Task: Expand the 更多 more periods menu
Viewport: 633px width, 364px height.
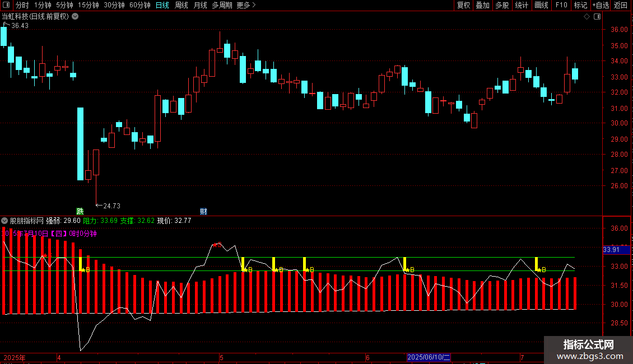Action: point(246,5)
